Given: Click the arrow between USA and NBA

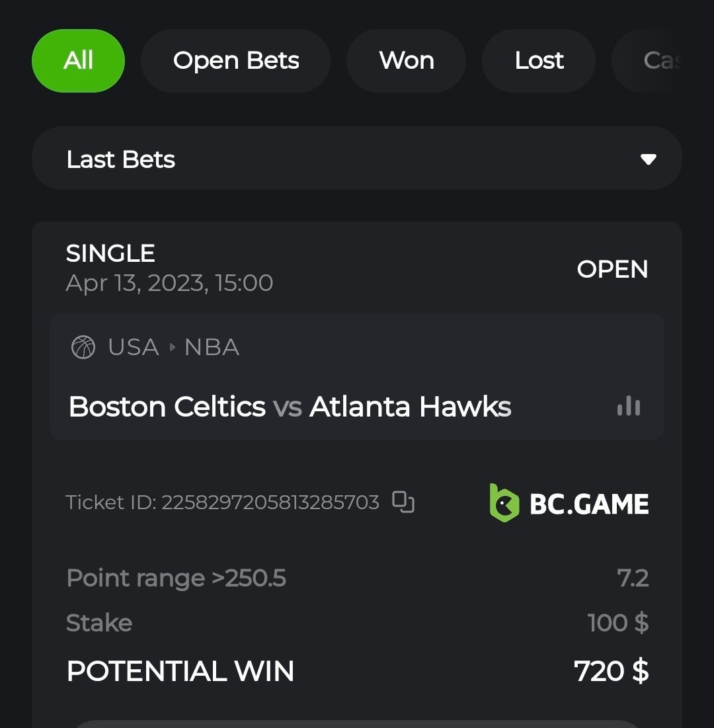Looking at the screenshot, I should pos(172,347).
